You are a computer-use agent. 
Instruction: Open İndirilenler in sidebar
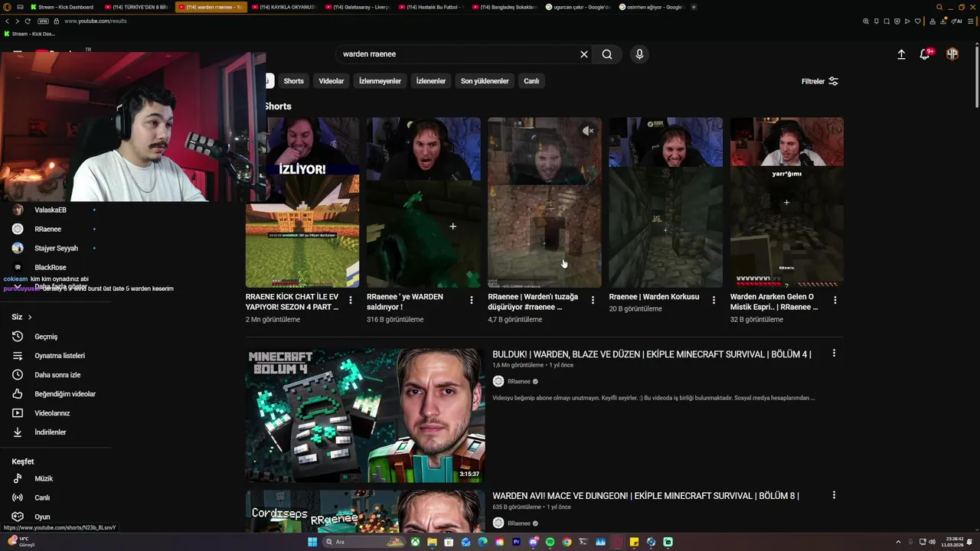point(51,432)
